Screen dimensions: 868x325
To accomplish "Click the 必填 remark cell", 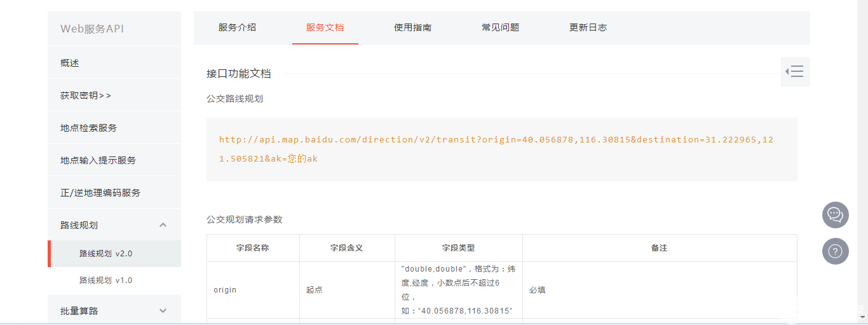I will pyautogui.click(x=660, y=290).
